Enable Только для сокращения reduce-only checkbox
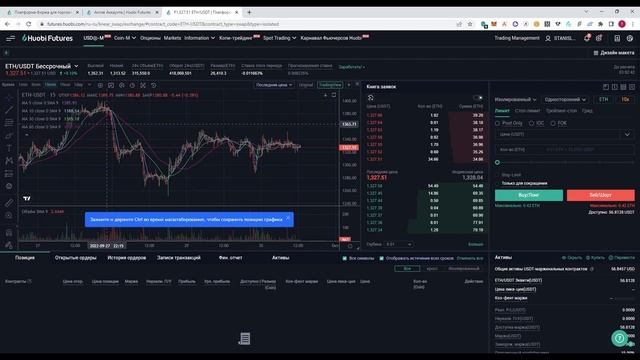Screen dimensions: 640x360 498,183
